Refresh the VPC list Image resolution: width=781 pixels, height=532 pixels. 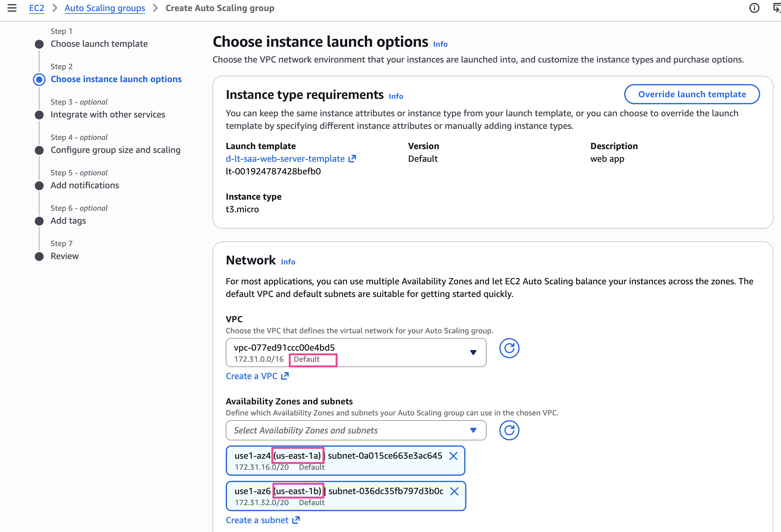[x=509, y=348]
